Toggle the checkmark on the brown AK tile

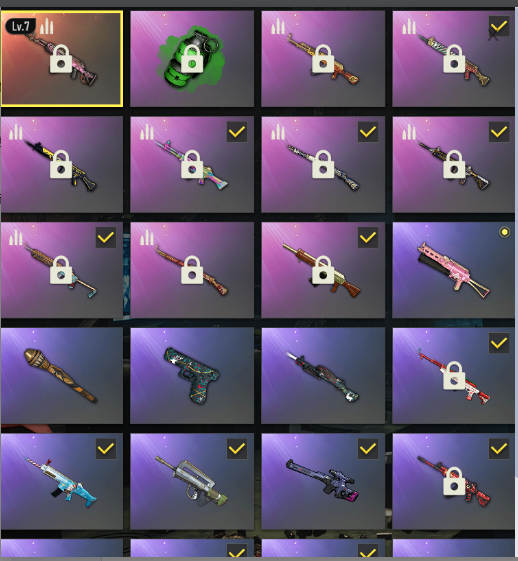(368, 237)
